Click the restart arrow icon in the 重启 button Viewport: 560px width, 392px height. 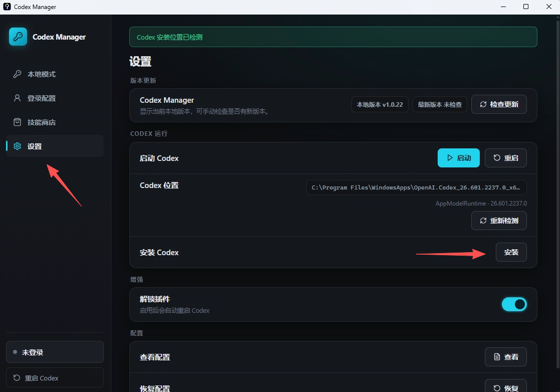pyautogui.click(x=497, y=158)
